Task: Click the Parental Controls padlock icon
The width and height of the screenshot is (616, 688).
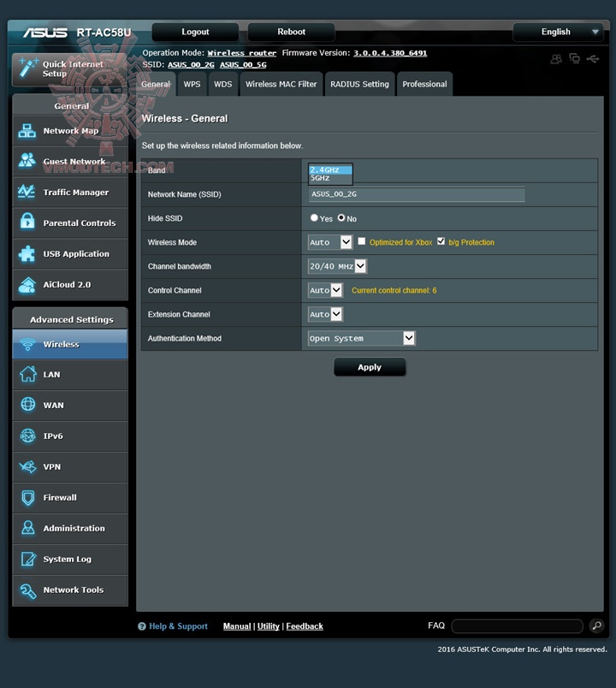Action: (x=27, y=222)
